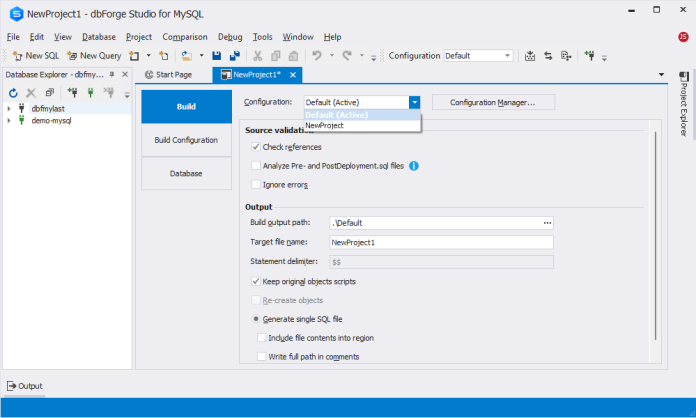Open the Build Configuration section
Screen dimensions: 696x418
point(186,140)
